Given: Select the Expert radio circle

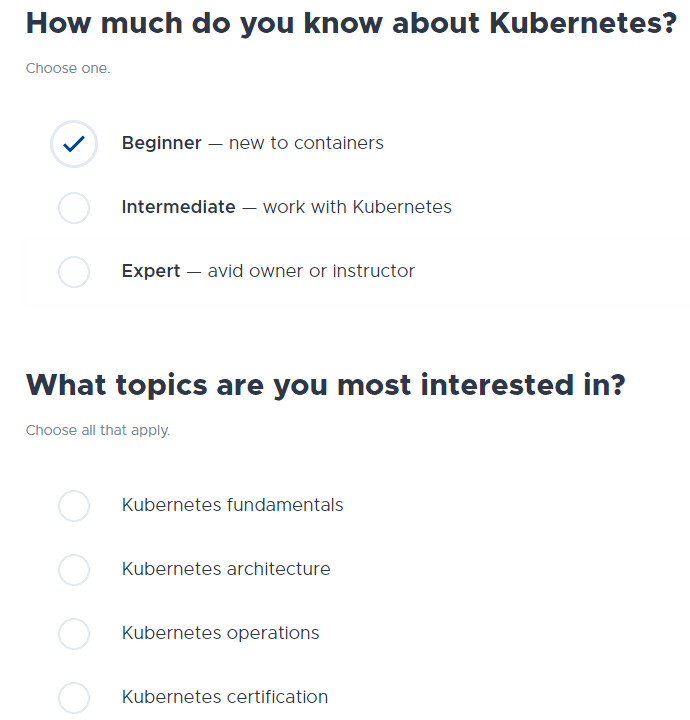Looking at the screenshot, I should pyautogui.click(x=74, y=272).
